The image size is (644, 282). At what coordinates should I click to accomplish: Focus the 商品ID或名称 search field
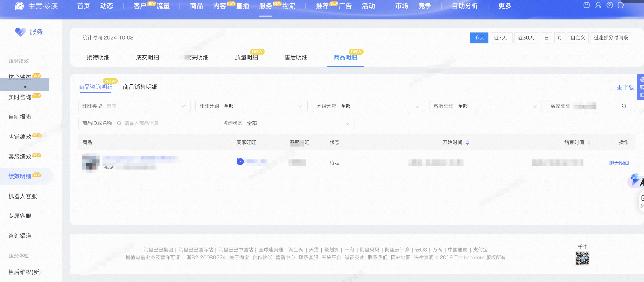click(x=146, y=123)
